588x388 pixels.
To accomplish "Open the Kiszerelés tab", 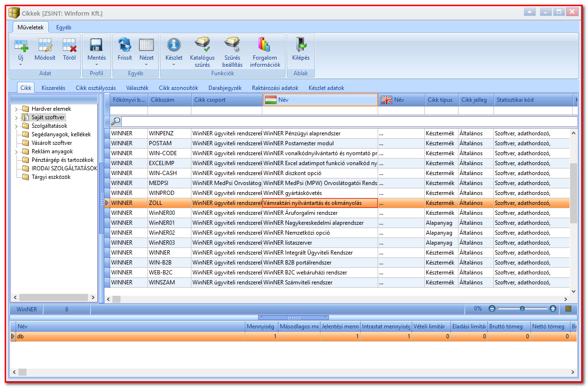I will tap(53, 88).
